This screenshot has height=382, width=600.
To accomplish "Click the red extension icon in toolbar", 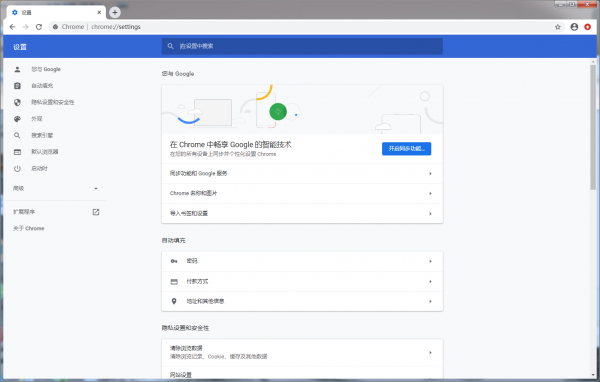I will (x=587, y=27).
